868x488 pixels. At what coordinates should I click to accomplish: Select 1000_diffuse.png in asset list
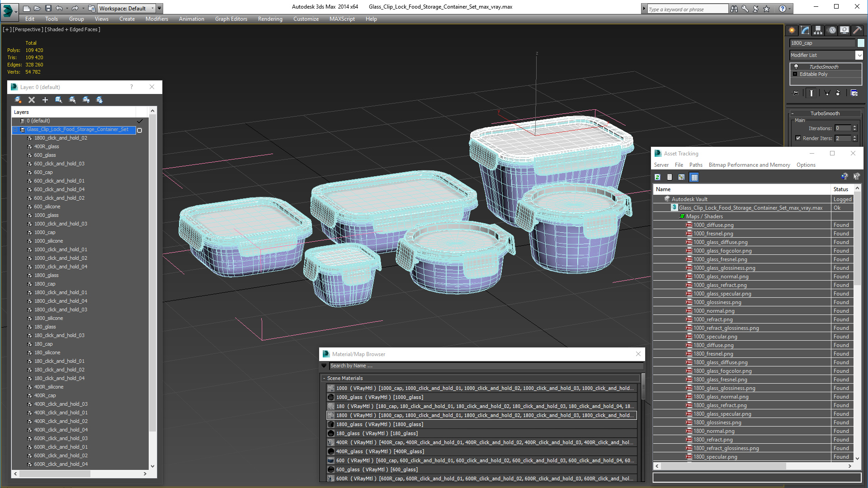click(x=713, y=225)
